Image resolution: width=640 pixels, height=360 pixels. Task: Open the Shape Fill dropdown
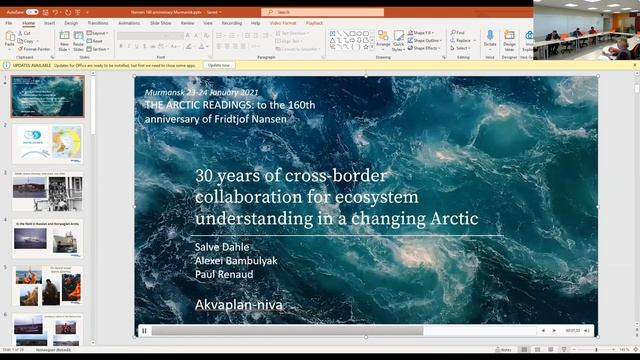pos(422,33)
